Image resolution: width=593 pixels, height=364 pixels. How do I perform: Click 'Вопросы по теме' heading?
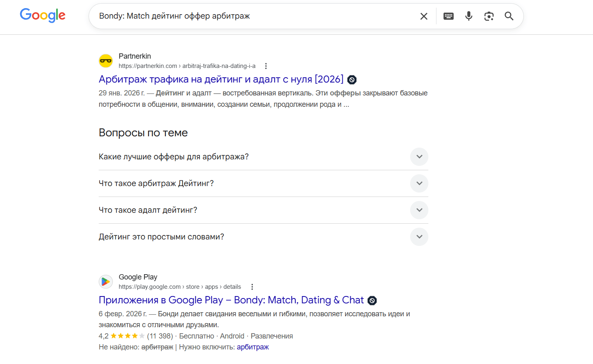tap(143, 133)
